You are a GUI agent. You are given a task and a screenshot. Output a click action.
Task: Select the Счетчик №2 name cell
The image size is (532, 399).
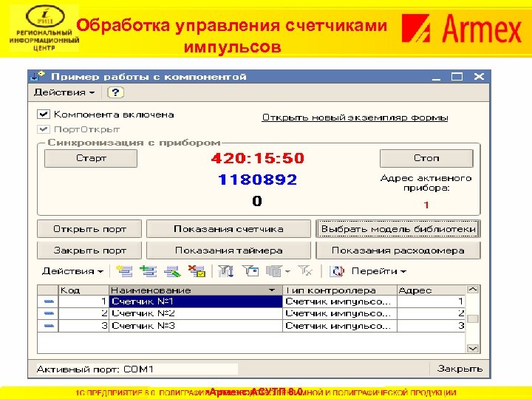tap(195, 313)
